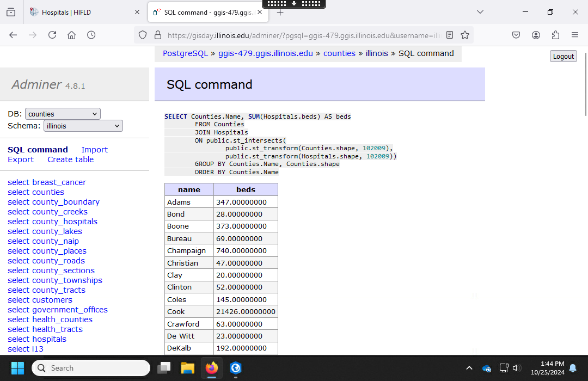Viewport: 588px width, 381px height.
Task: Open File Explorer from the taskbar
Action: pos(188,368)
